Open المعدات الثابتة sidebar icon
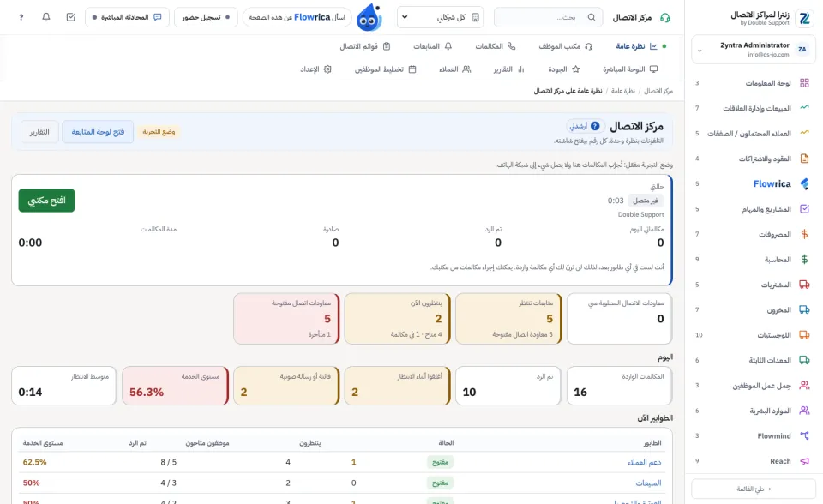This screenshot has height=504, width=823. click(x=804, y=360)
